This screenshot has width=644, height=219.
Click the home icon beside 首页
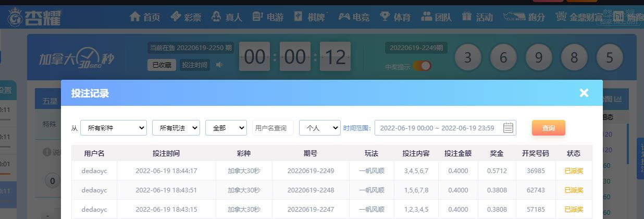point(135,16)
